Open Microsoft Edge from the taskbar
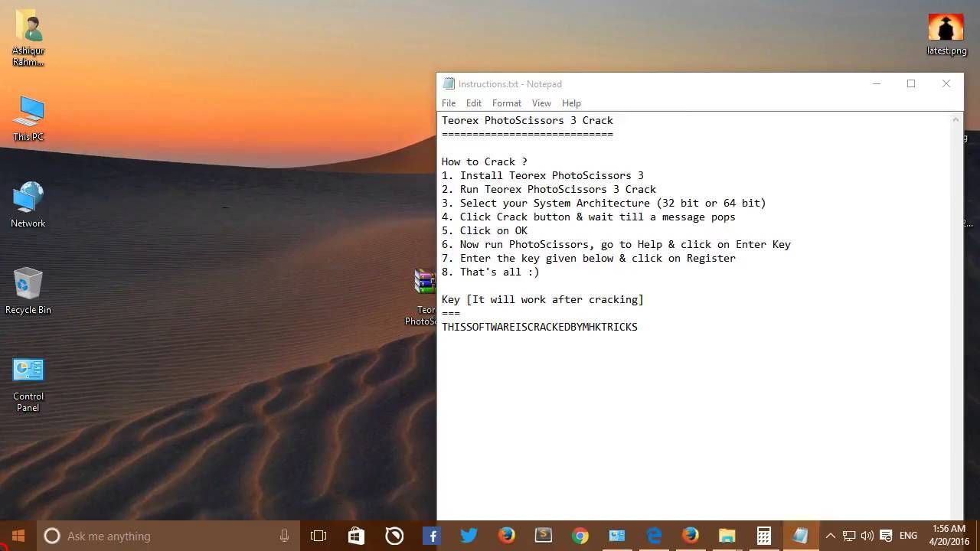This screenshot has width=980, height=551. point(654,536)
